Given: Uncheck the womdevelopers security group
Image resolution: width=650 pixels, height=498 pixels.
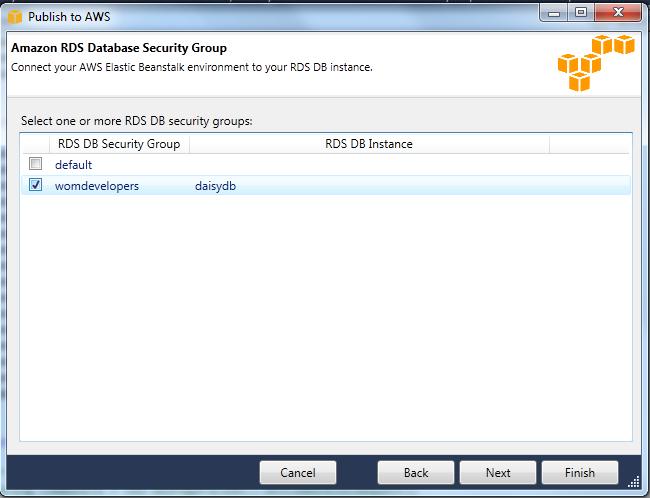Looking at the screenshot, I should [x=36, y=185].
